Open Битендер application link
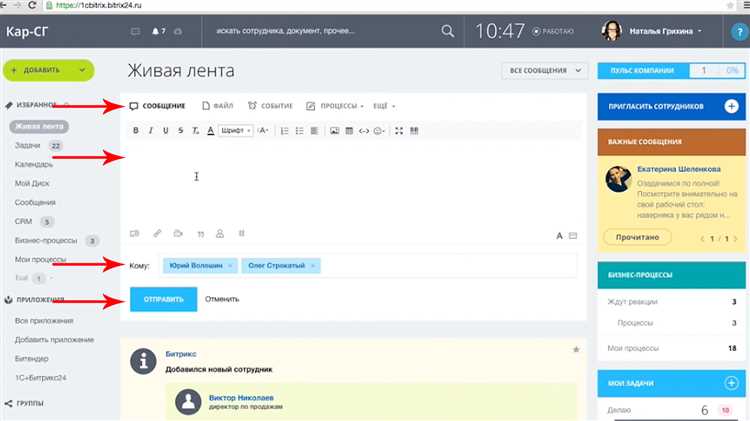This screenshot has height=421, width=750. (x=32, y=358)
